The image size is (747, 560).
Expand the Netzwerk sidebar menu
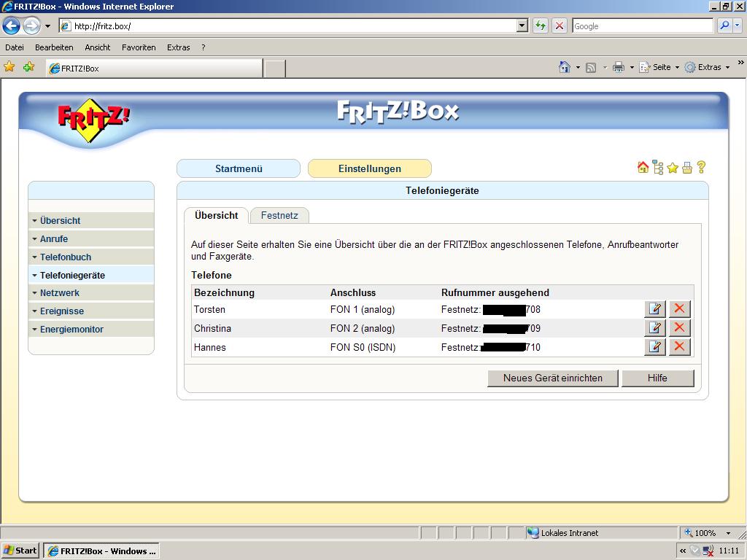59,293
